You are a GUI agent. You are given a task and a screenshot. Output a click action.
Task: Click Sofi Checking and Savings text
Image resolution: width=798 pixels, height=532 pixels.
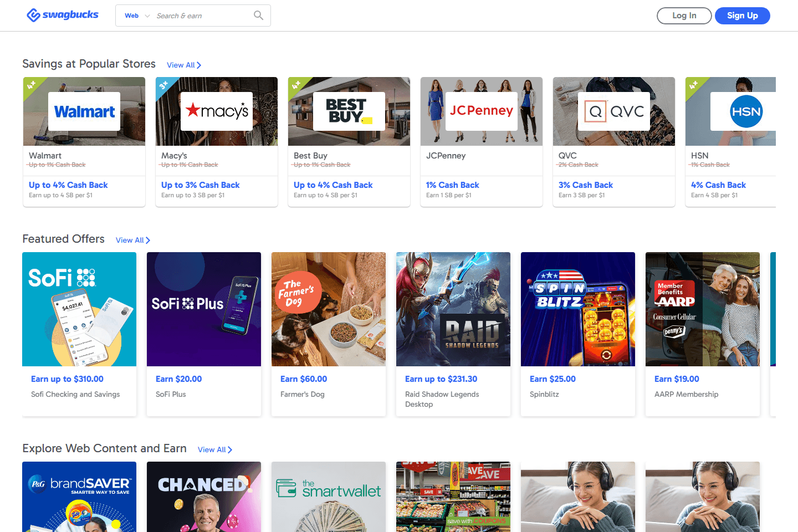click(75, 395)
